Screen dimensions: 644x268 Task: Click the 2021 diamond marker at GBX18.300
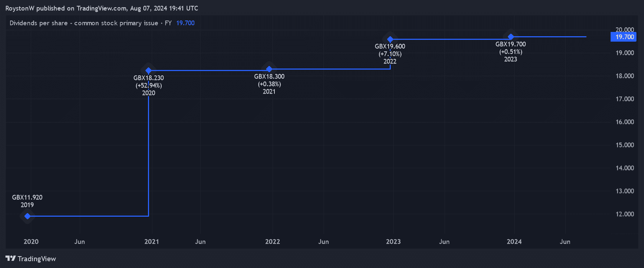(x=269, y=69)
